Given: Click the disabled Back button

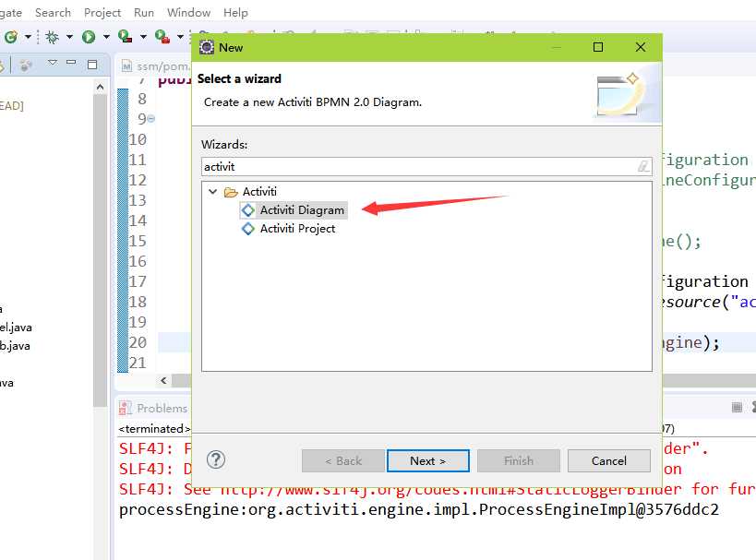Looking at the screenshot, I should (x=343, y=460).
